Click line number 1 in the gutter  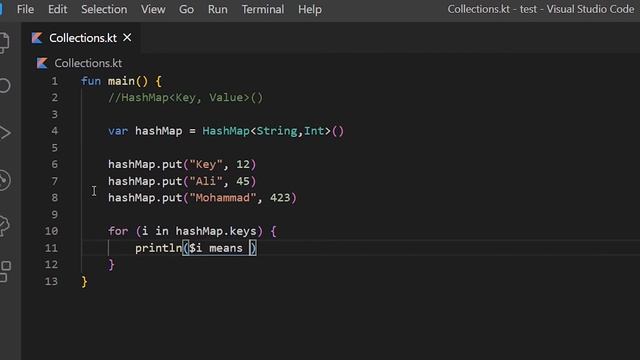54,81
